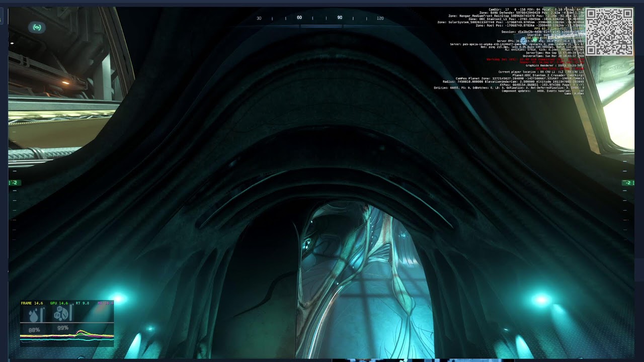Click compass heading 30
The height and width of the screenshot is (362, 644).
click(259, 19)
